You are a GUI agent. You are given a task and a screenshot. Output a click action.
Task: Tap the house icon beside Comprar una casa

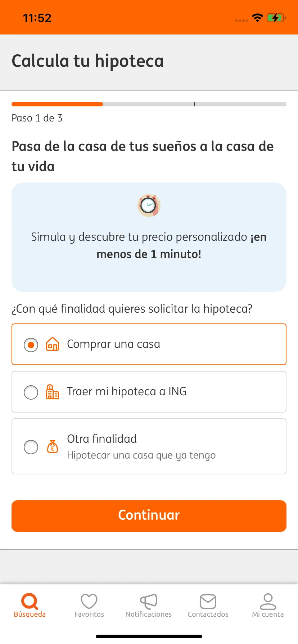53,344
